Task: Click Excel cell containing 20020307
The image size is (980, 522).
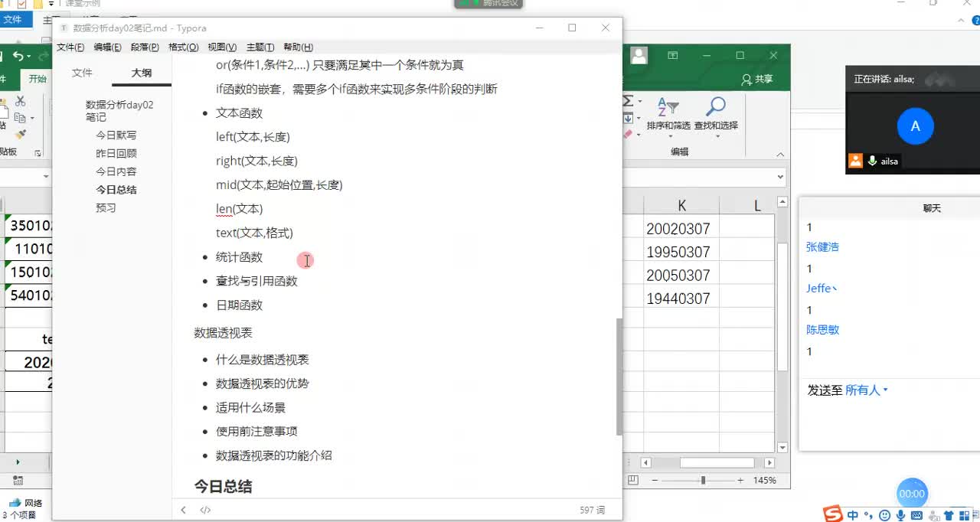Action: pyautogui.click(x=681, y=228)
